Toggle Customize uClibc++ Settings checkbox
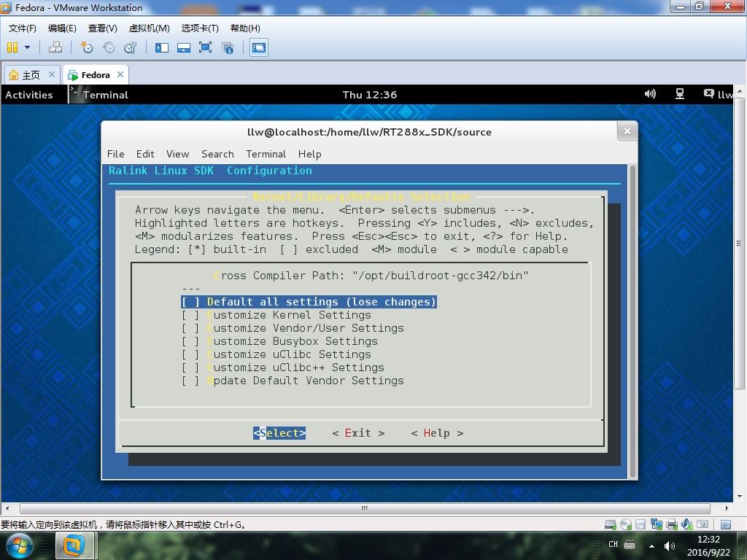Screen dimensions: 747x560 (190, 367)
